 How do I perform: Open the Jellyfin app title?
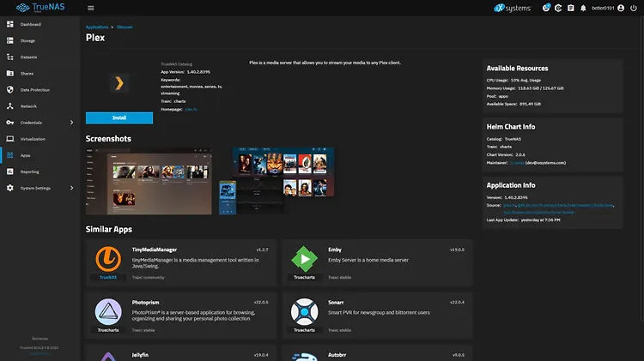(140, 355)
